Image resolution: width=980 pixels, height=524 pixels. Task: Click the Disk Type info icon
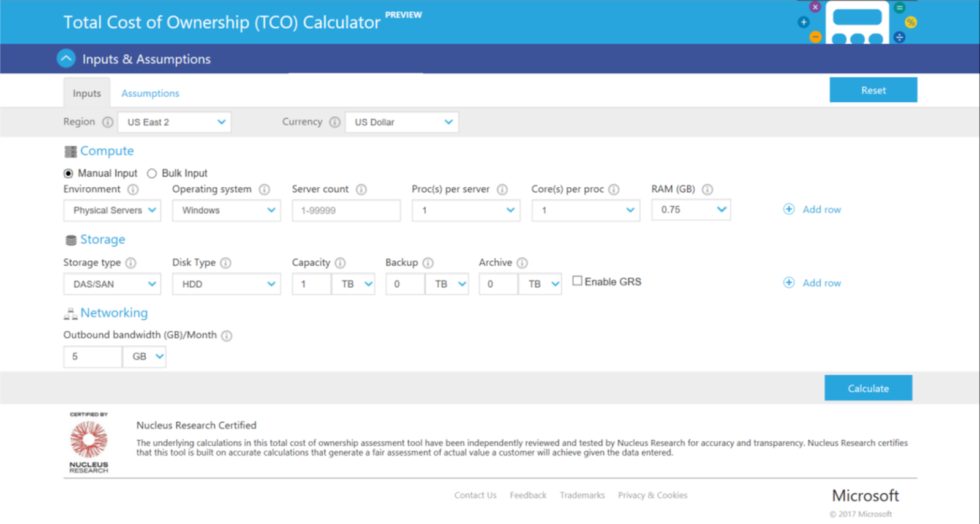(225, 263)
